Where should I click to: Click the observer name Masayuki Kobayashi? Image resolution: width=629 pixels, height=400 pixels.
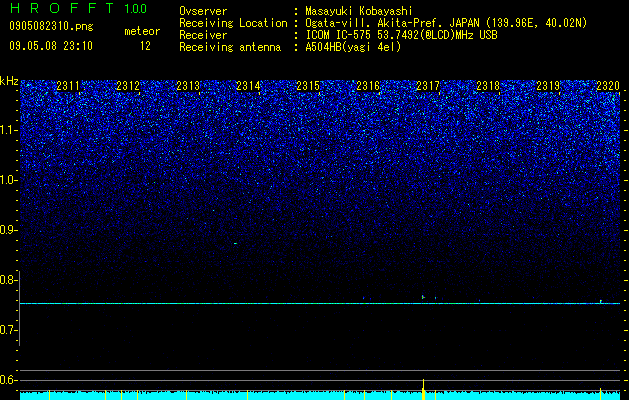[x=359, y=11]
